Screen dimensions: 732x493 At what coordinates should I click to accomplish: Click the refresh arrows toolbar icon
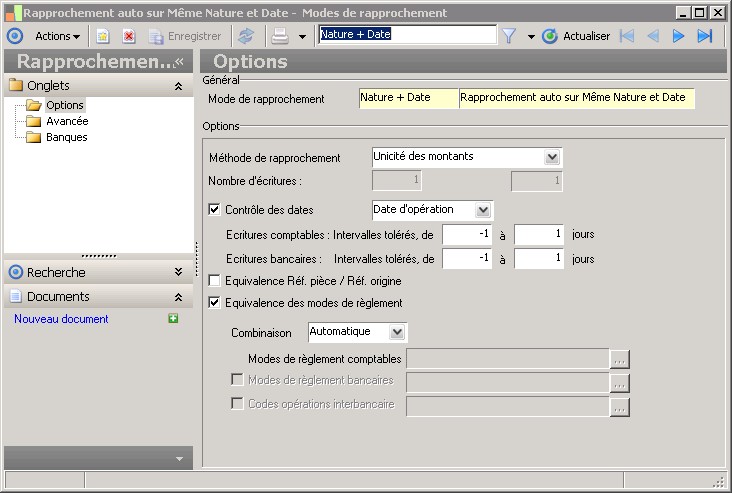click(245, 36)
